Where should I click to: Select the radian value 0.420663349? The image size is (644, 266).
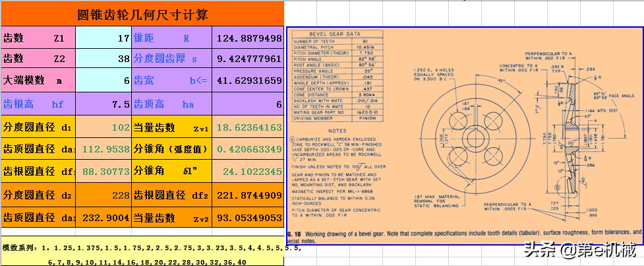tap(248, 149)
